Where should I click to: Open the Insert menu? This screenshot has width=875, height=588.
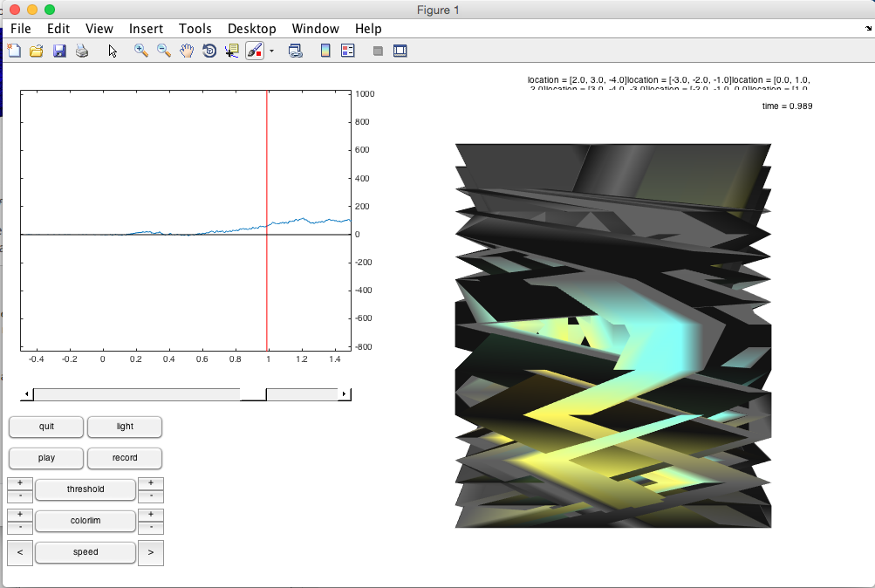point(146,29)
